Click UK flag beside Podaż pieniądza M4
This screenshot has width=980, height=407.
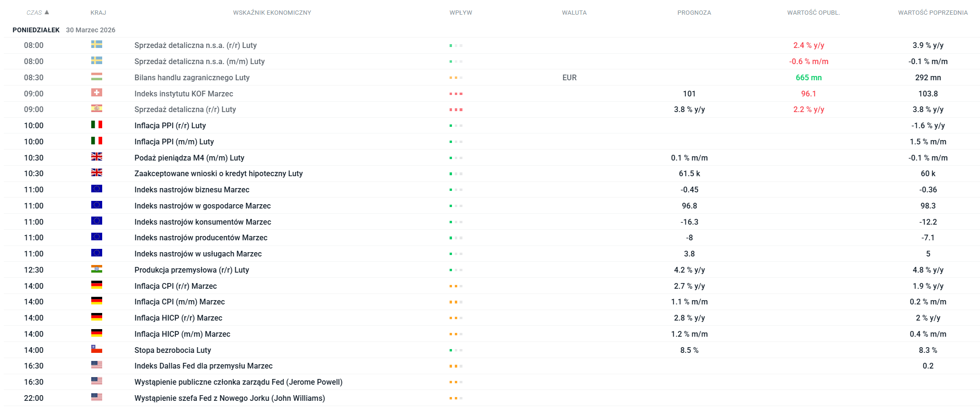coord(96,157)
